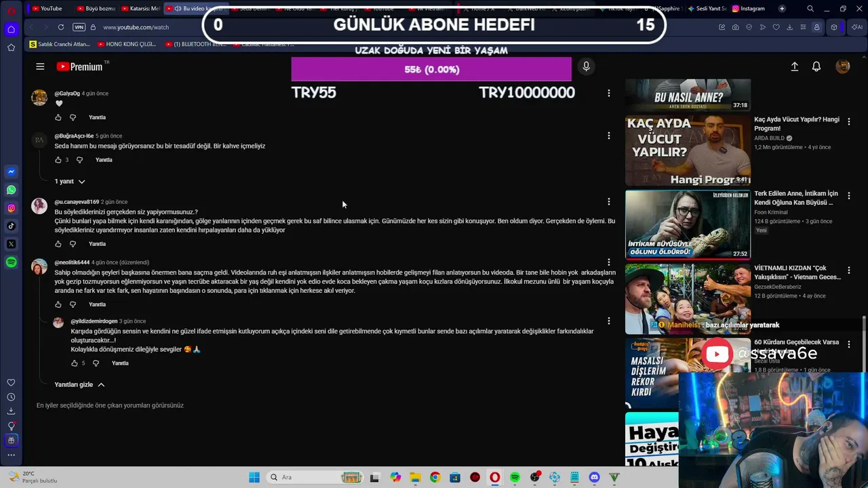Screen dimensions: 868x488
Task: Collapse replies with "Yanıtları gizle"
Action: pos(79,384)
